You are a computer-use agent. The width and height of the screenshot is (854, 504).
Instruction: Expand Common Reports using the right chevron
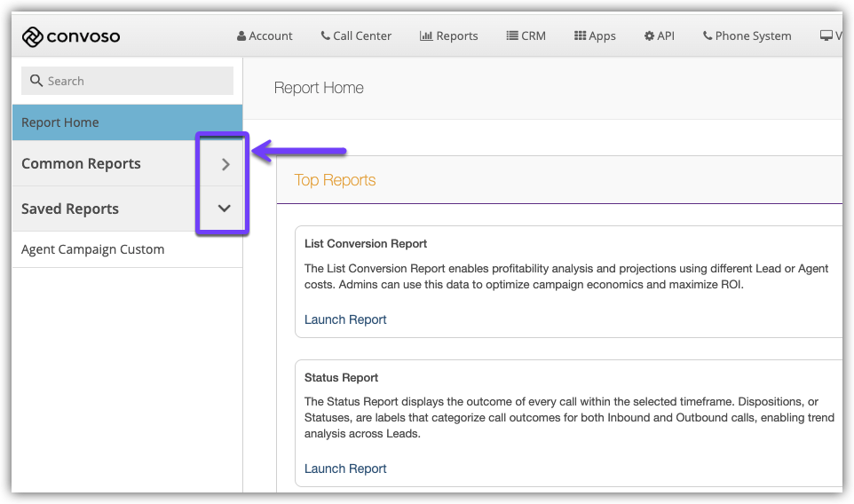[225, 164]
